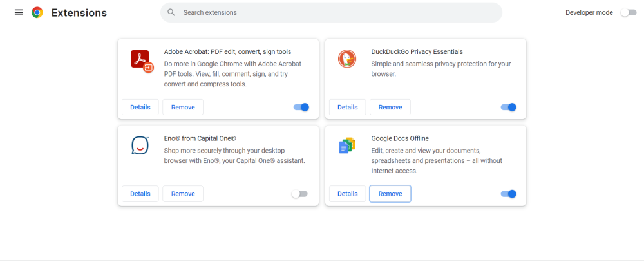Viewport: 644px width, 262px height.
Task: Click 'Adobe Acrobat: PDF edit, convert, sign tools' title
Action: coord(227,51)
